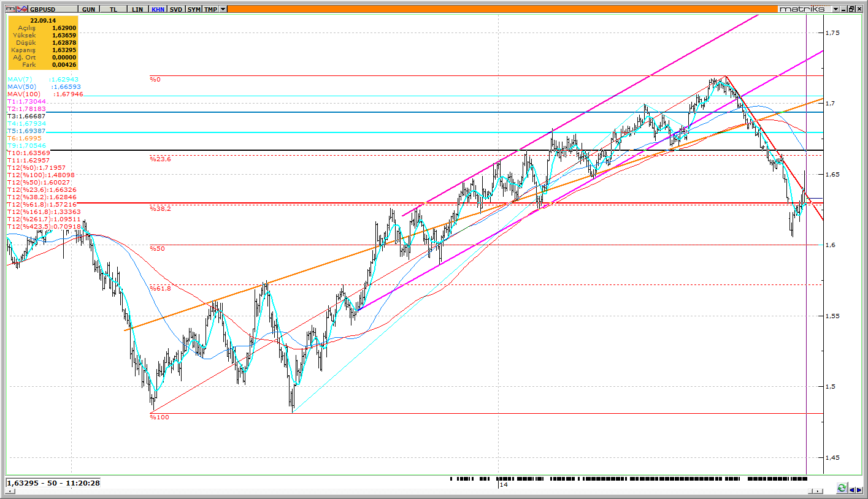Switch to the LIN chart tab
The height and width of the screenshot is (499, 868).
(x=137, y=9)
